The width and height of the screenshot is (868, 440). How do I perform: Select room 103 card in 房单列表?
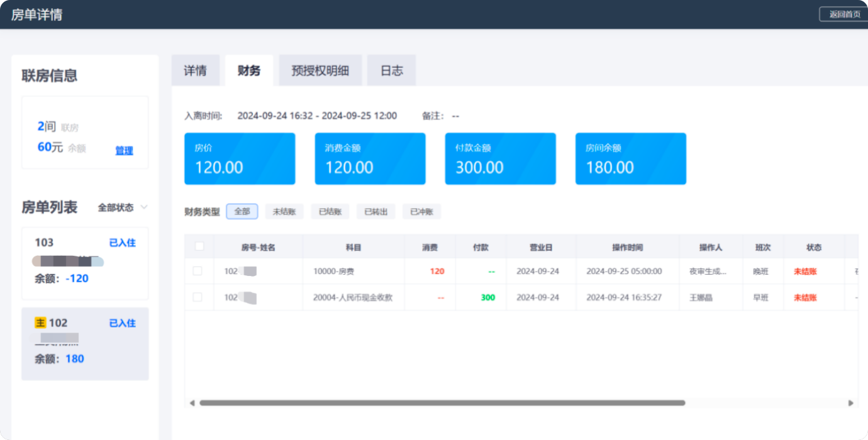85,263
